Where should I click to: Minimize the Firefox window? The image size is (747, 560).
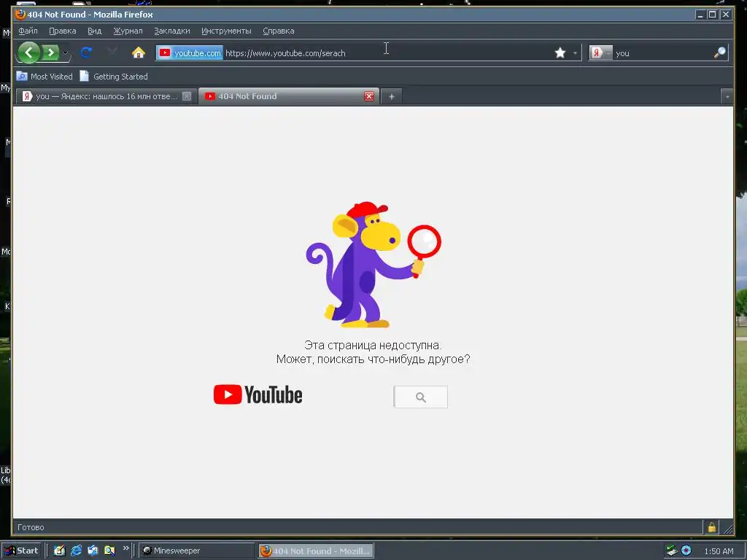point(700,15)
